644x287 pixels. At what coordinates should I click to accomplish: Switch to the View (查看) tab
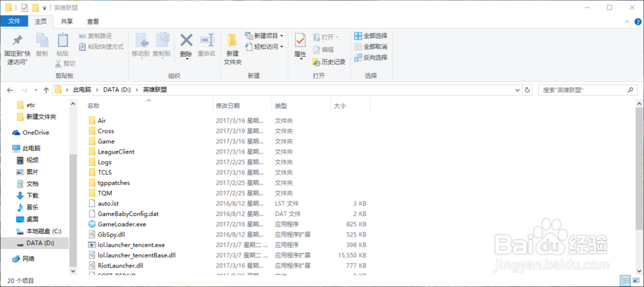pos(93,21)
